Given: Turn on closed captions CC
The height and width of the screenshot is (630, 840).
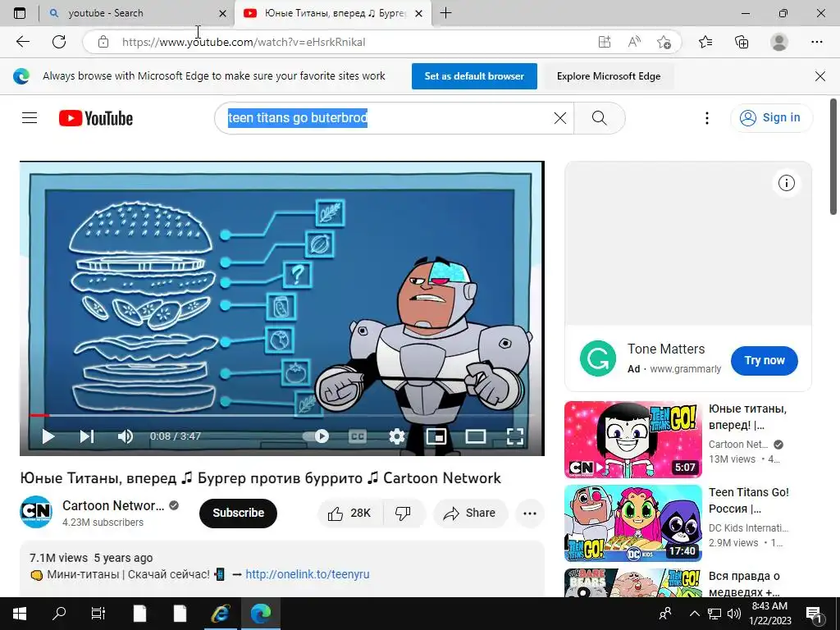Looking at the screenshot, I should [x=358, y=436].
